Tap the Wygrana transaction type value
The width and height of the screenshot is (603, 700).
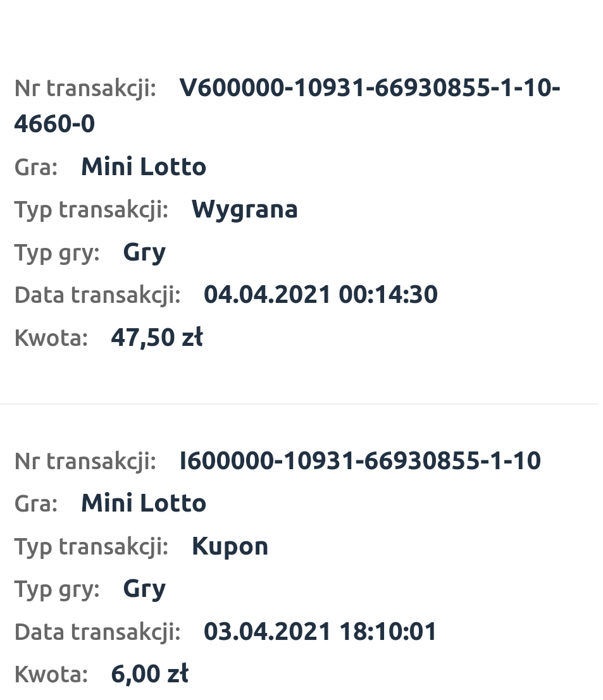244,209
